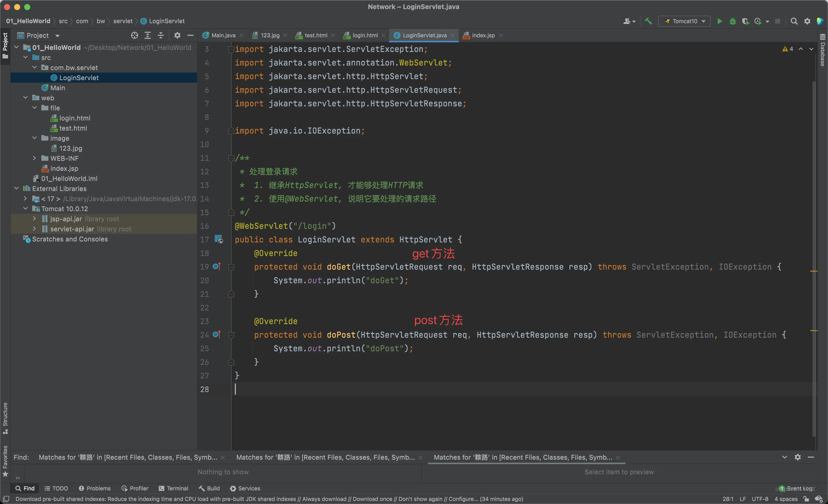Collapse the web folder
The width and height of the screenshot is (828, 504).
(25, 98)
